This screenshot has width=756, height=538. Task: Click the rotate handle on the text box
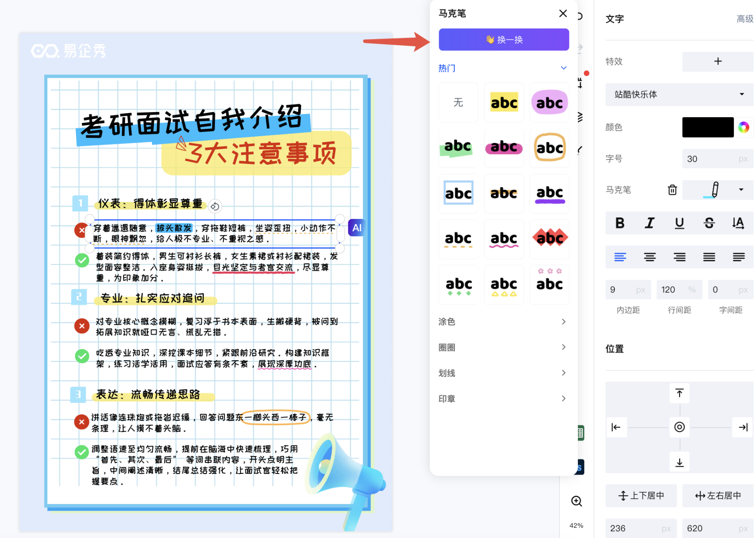[x=215, y=207]
